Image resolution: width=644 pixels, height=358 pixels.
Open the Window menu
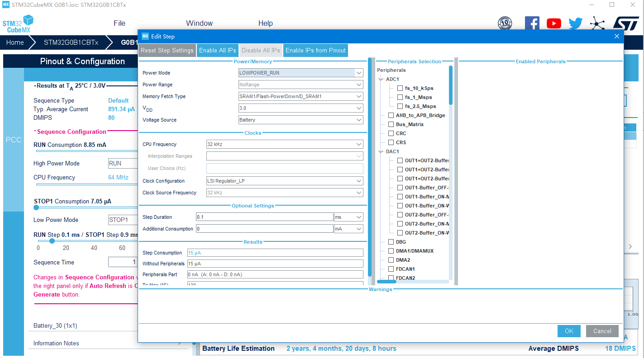tap(199, 24)
